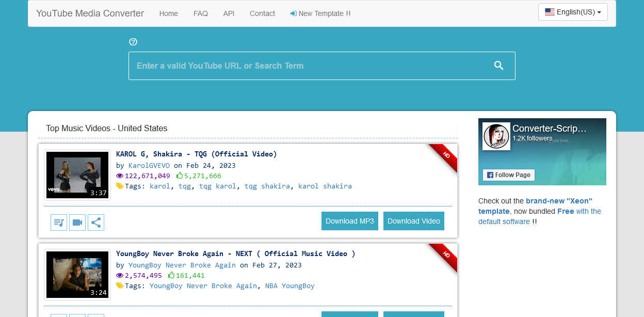Open brand-new Xeon template link
This screenshot has height=317, width=644.
[535, 206]
